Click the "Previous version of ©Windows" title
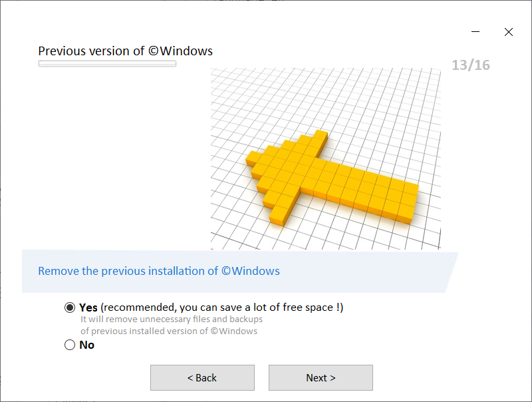The width and height of the screenshot is (532, 402). pos(126,51)
